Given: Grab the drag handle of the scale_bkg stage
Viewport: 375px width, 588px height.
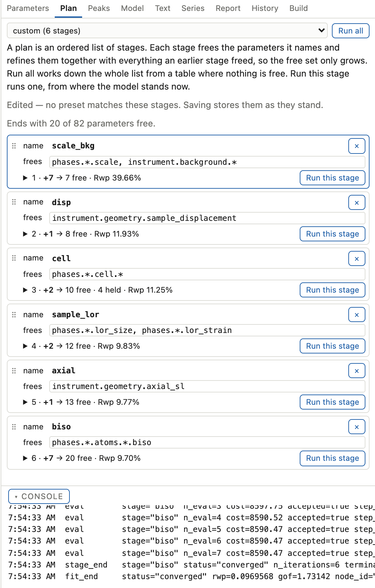Looking at the screenshot, I should click(x=14, y=146).
